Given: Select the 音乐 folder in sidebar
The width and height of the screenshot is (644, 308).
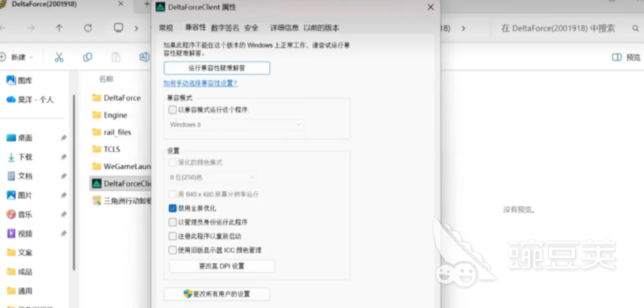Looking at the screenshot, I should pyautogui.click(x=25, y=214).
